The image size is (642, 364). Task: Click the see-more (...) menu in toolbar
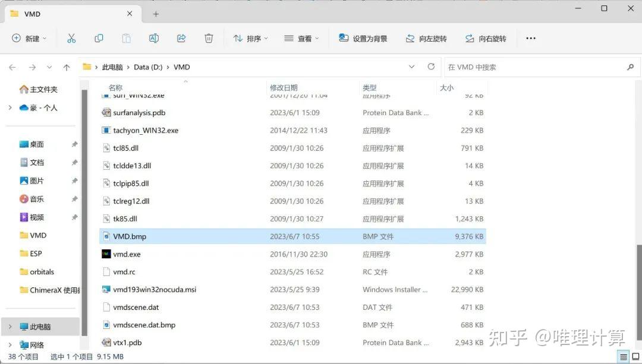530,37
